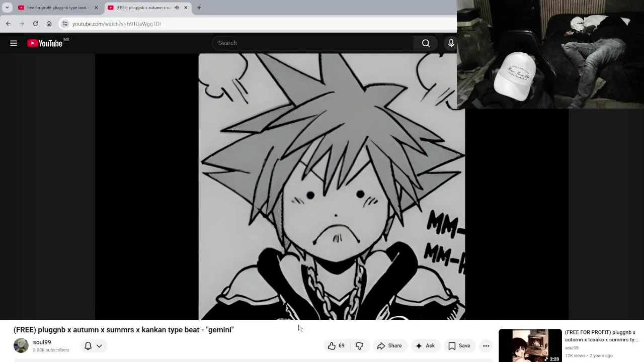Close the active '(FREE) pluggnb x autumn' tab

186,8
